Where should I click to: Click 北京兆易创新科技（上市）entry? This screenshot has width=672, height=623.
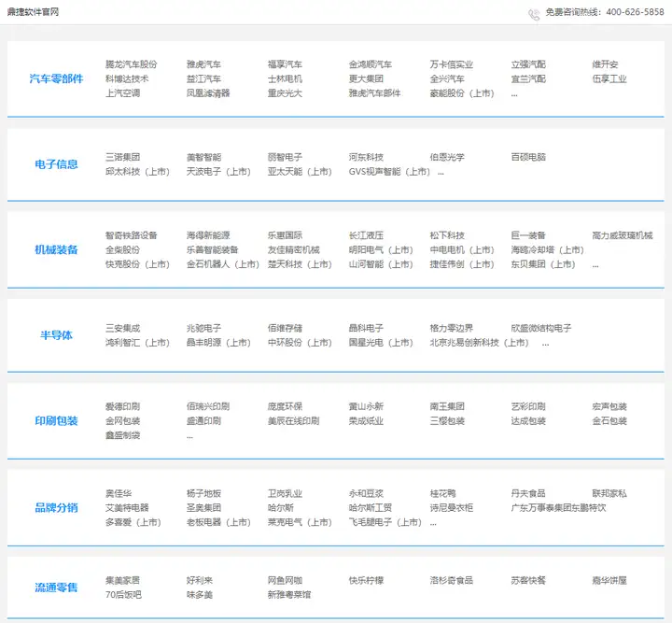[480, 343]
